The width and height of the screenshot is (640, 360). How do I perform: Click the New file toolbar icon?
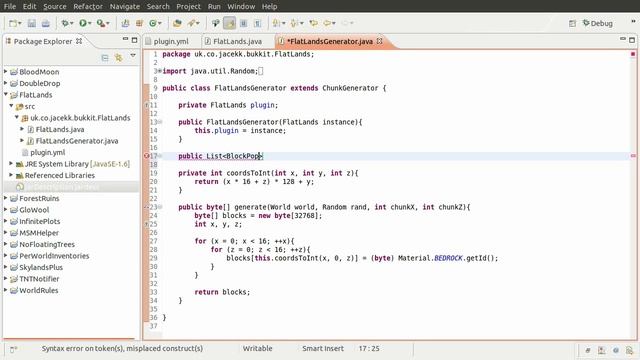coord(13,23)
